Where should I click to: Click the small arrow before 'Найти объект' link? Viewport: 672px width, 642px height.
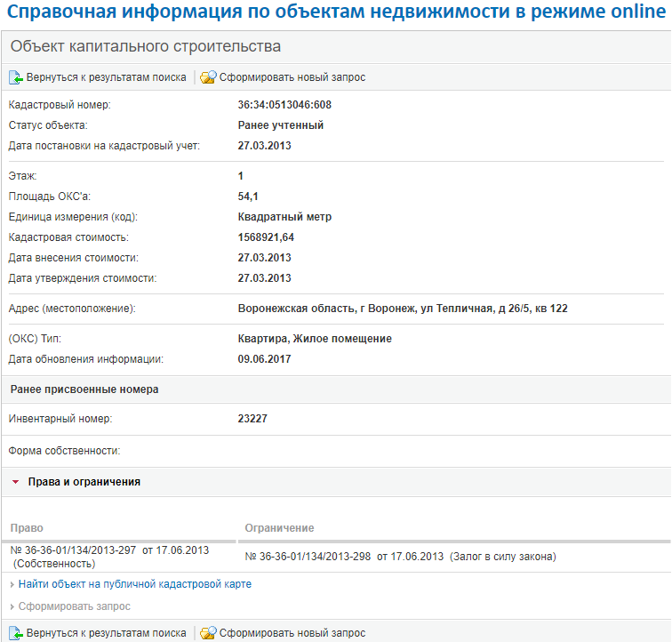tap(12, 585)
